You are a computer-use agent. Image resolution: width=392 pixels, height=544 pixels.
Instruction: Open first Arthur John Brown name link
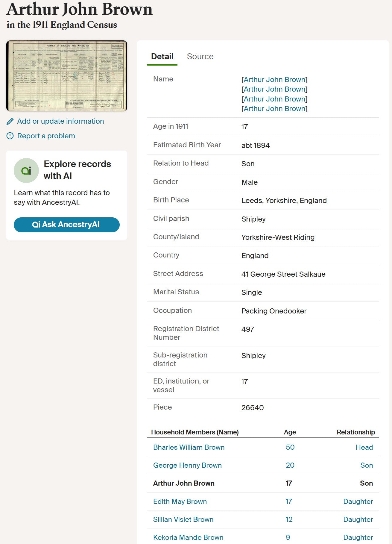[274, 80]
